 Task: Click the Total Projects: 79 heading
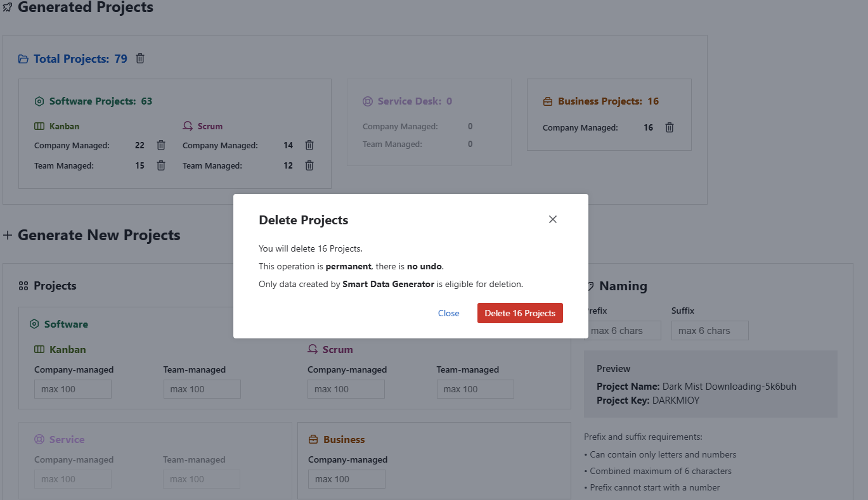point(81,59)
